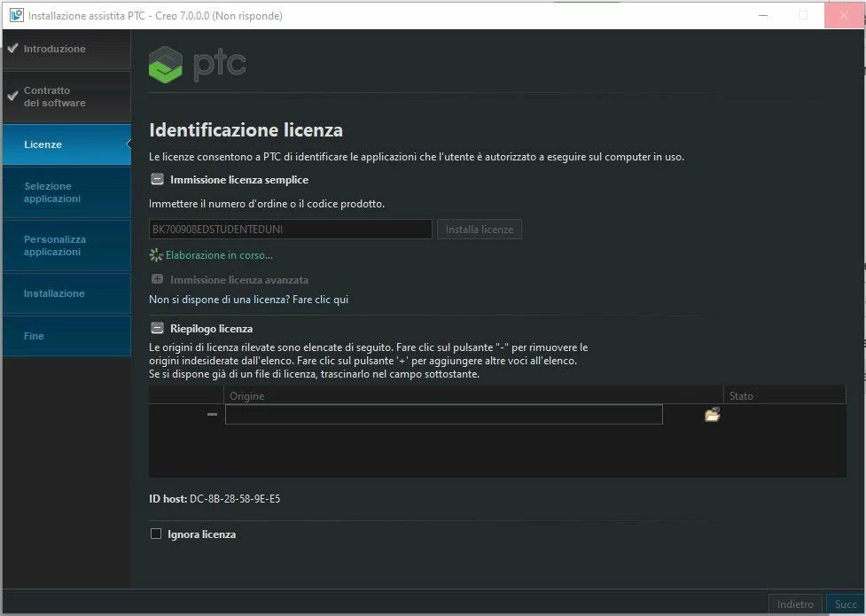Click the Stato column header
This screenshot has height=616, width=866.
pos(784,395)
